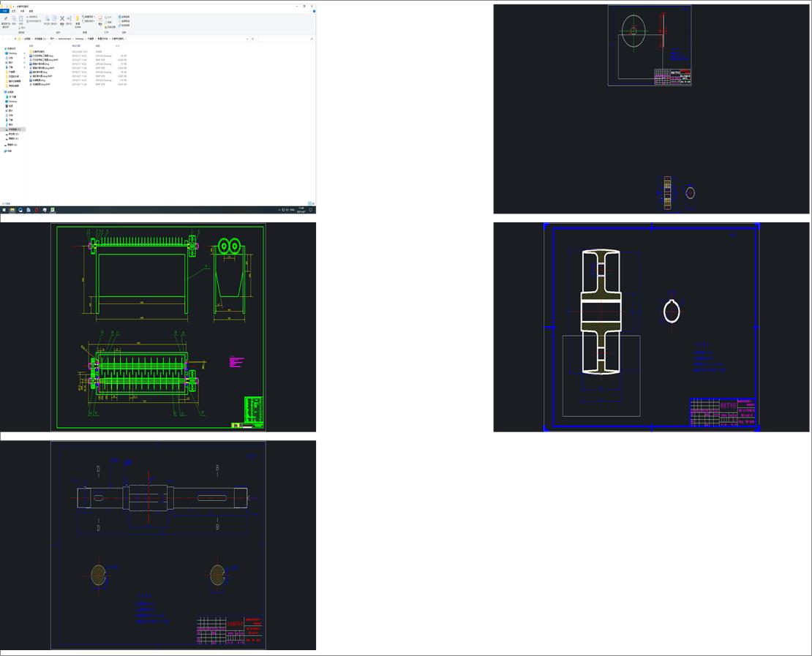This screenshot has width=812, height=656.
Task: Click the Explorer search box
Action: pyautogui.click(x=286, y=39)
